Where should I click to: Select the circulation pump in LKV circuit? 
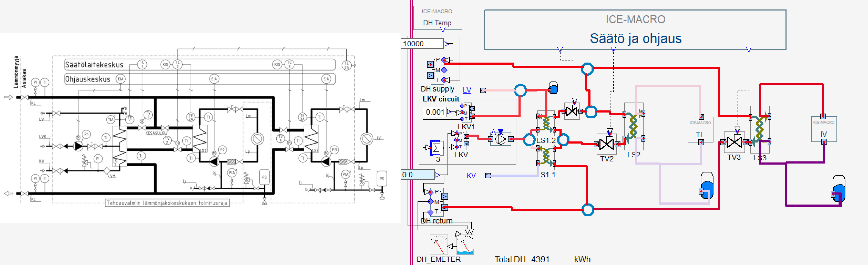pos(500,139)
